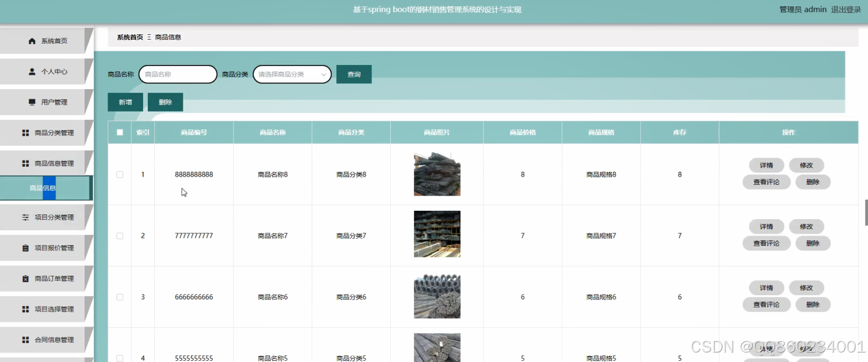Click 系统首页 breadcrumb link
Image resolution: width=868 pixels, height=362 pixels.
(130, 37)
